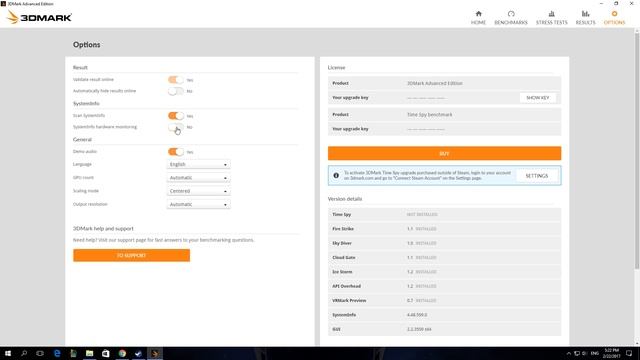The image size is (640, 360).
Task: Open the Windows Start menu
Action: click(x=8, y=353)
